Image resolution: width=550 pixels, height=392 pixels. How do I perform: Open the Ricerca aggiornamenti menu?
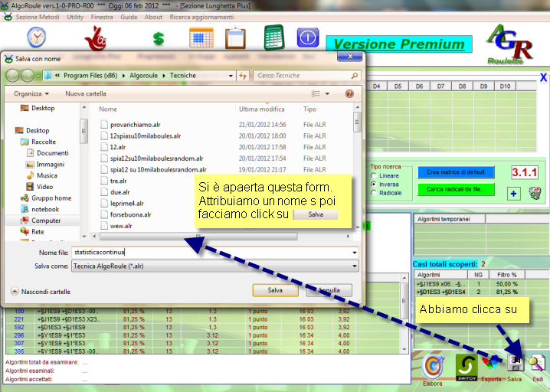click(x=201, y=17)
